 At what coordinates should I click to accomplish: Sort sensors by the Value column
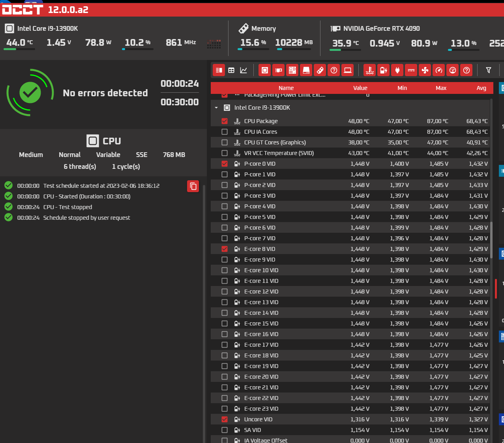pos(360,88)
